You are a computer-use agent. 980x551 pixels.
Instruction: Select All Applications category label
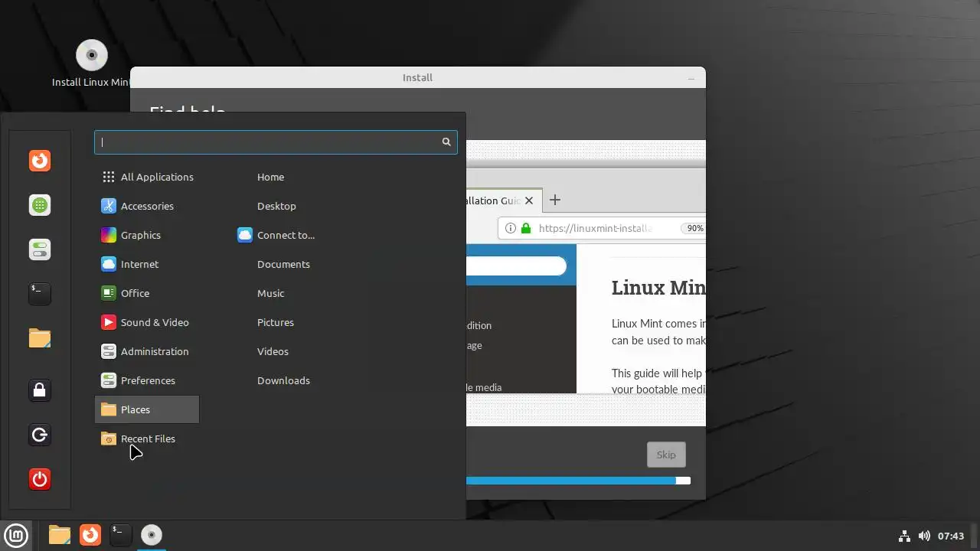[157, 177]
